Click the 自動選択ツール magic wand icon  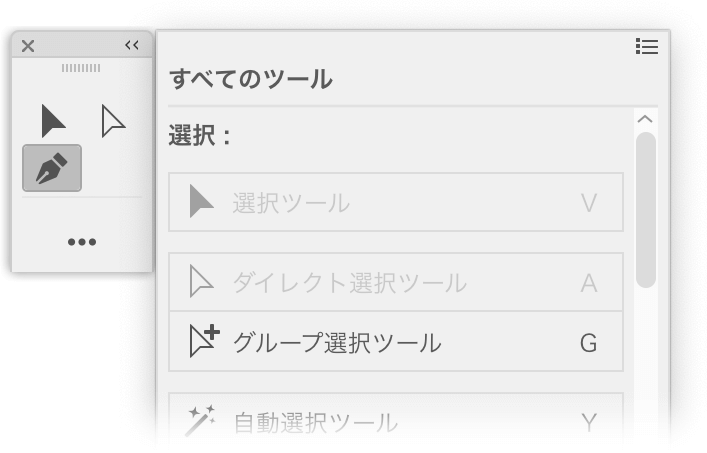(x=201, y=421)
